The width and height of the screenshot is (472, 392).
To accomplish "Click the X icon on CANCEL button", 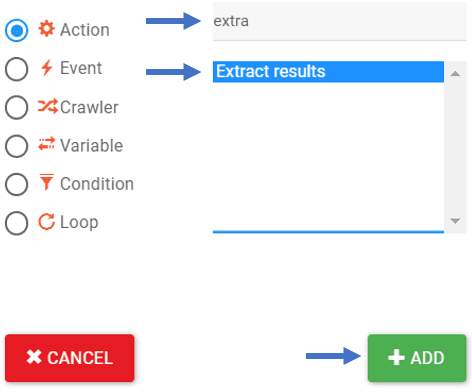I will pos(34,357).
